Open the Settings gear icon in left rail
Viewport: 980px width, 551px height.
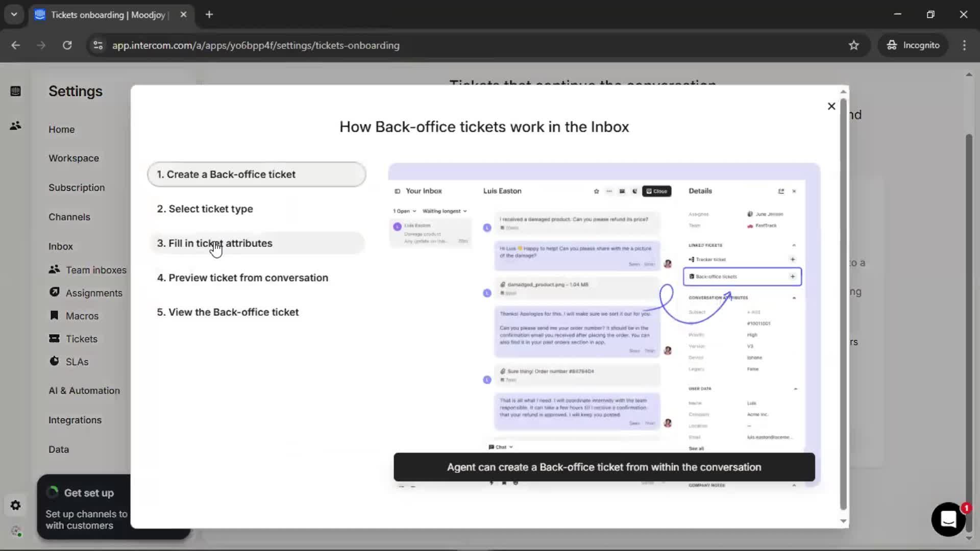(x=15, y=505)
